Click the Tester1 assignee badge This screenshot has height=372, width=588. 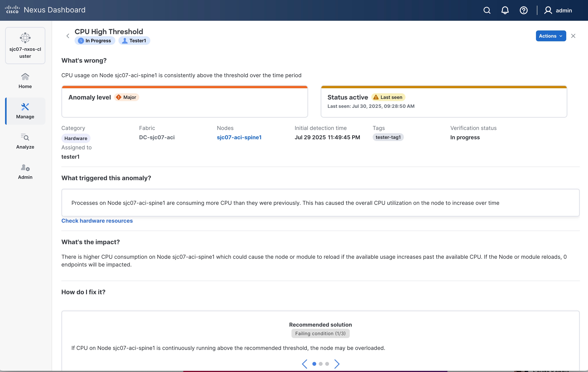coord(134,41)
